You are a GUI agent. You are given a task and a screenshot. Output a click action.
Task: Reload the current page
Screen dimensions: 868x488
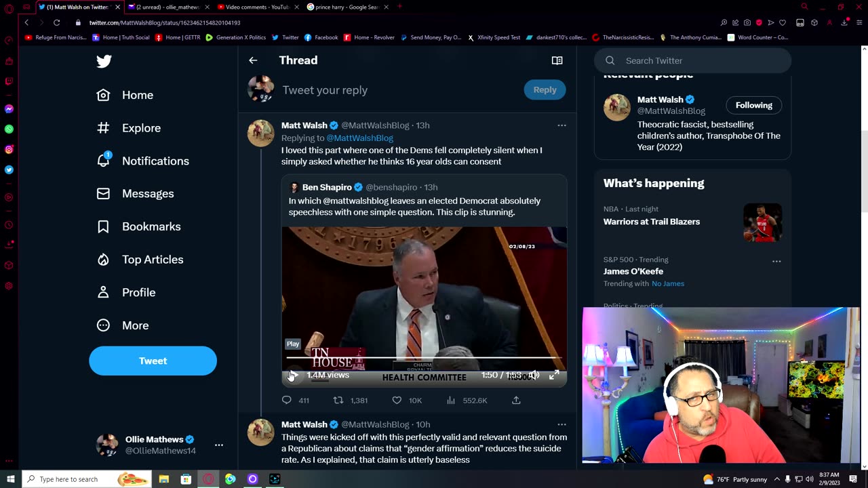click(56, 22)
